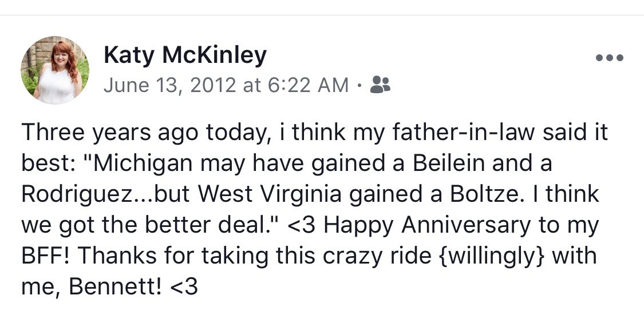Click the final '<3' at the post's end
Image resolution: width=644 pixels, height=315 pixels.
(184, 286)
